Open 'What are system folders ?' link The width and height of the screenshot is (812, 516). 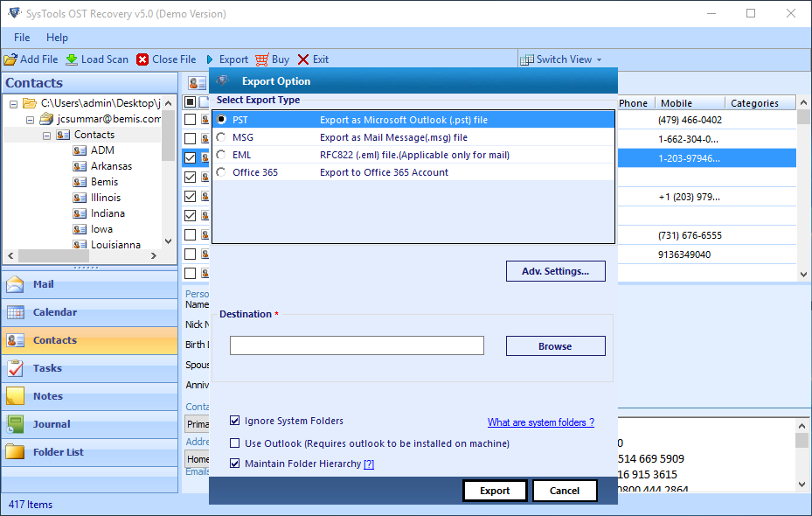click(541, 422)
